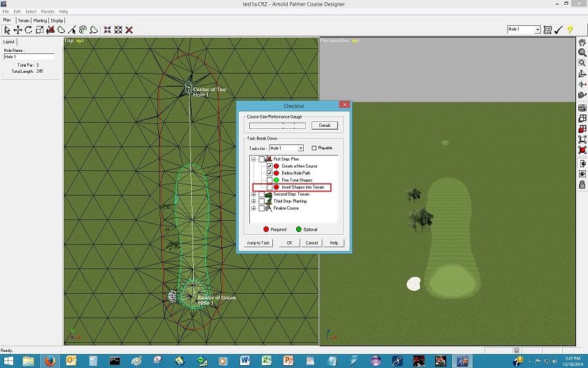Switch to the Display tab
The width and height of the screenshot is (588, 368).
(x=57, y=20)
